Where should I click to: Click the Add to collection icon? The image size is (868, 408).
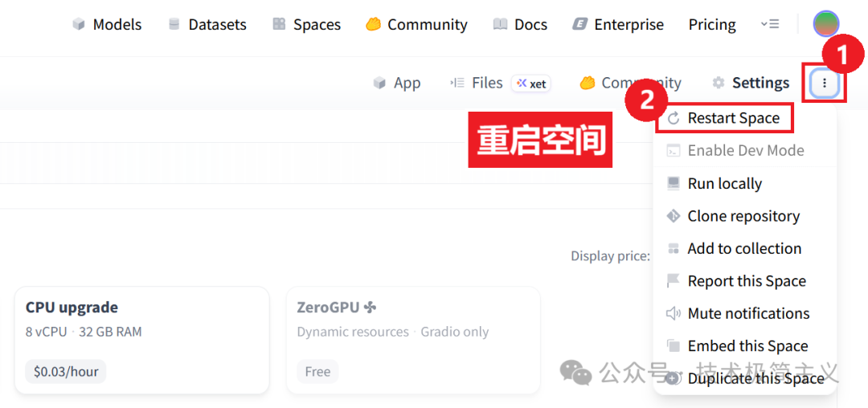pyautogui.click(x=674, y=249)
